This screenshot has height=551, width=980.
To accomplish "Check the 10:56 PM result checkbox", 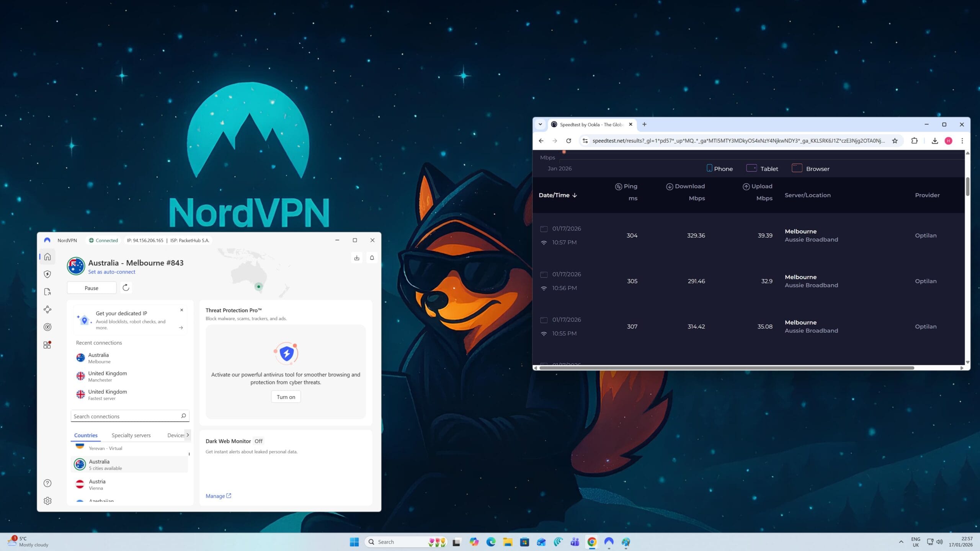I will click(x=544, y=274).
